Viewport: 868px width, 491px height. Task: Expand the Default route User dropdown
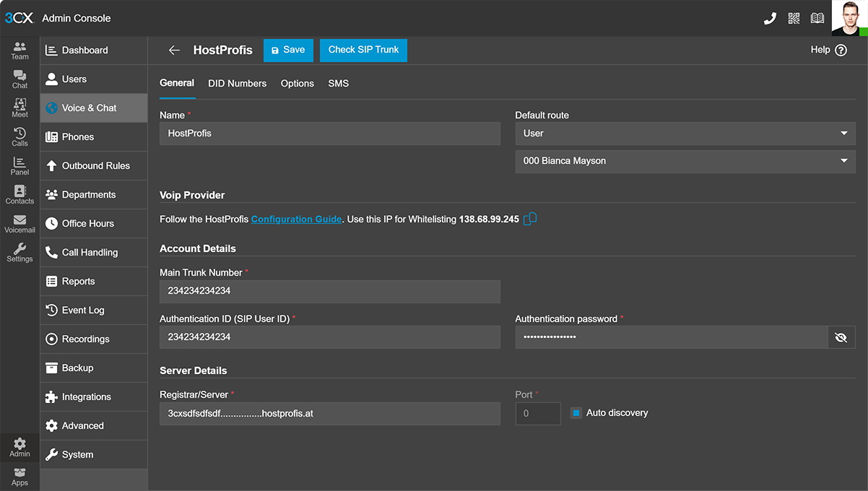click(685, 134)
